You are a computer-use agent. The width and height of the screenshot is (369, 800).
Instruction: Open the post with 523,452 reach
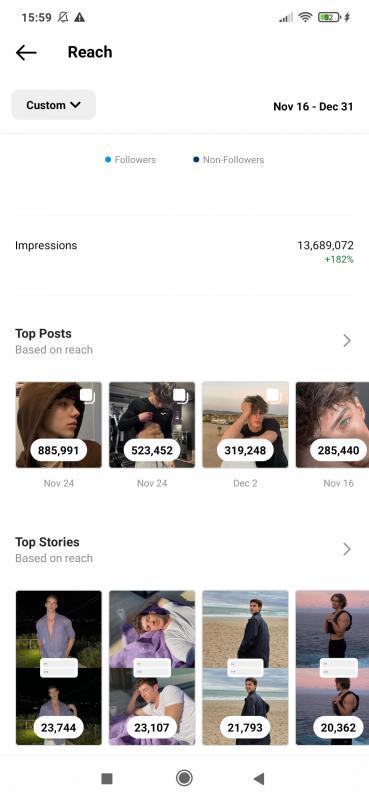(152, 424)
